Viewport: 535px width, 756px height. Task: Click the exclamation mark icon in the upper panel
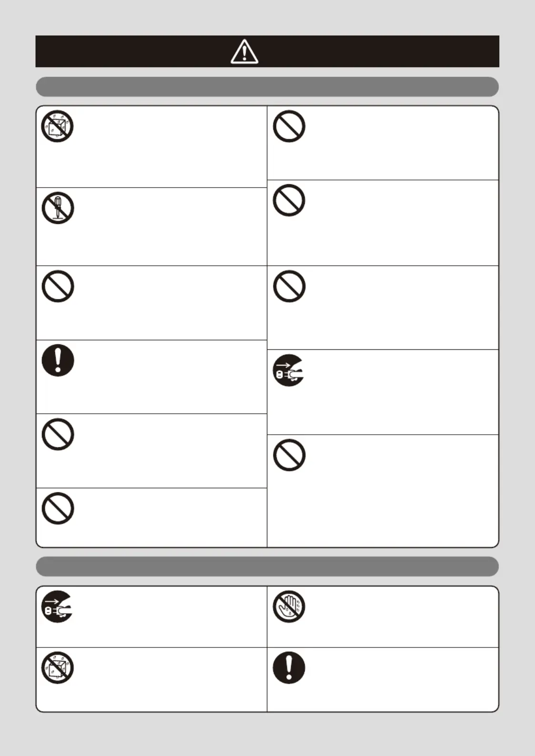point(58,360)
